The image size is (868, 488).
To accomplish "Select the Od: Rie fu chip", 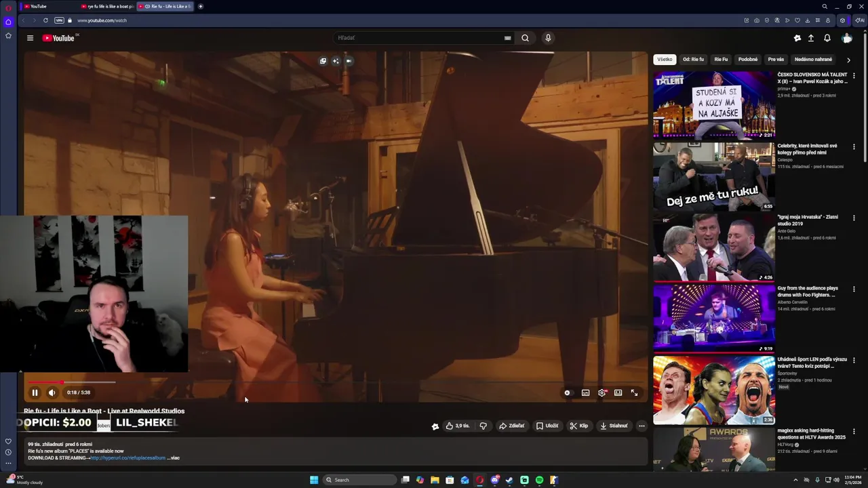I will 693,60.
